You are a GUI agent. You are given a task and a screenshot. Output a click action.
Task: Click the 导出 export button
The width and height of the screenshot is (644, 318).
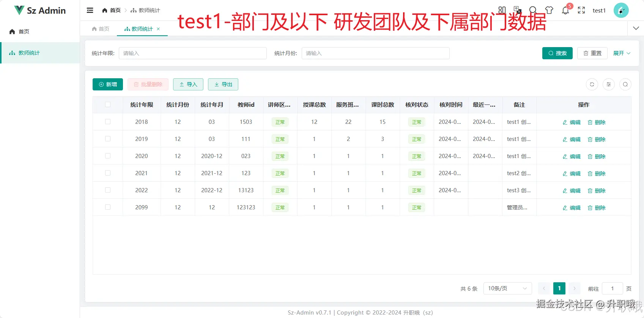pos(223,84)
